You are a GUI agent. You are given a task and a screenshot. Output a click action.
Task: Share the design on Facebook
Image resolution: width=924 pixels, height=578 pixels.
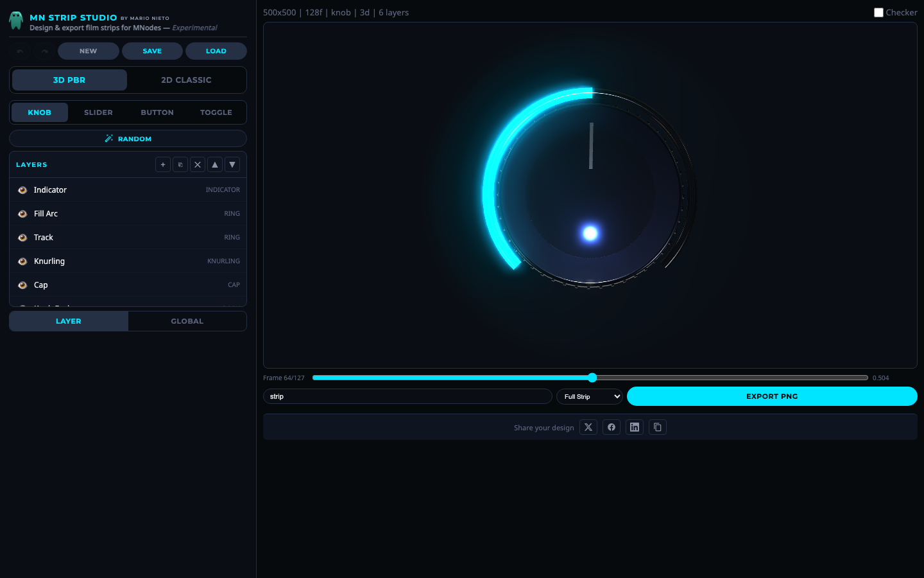(x=612, y=427)
